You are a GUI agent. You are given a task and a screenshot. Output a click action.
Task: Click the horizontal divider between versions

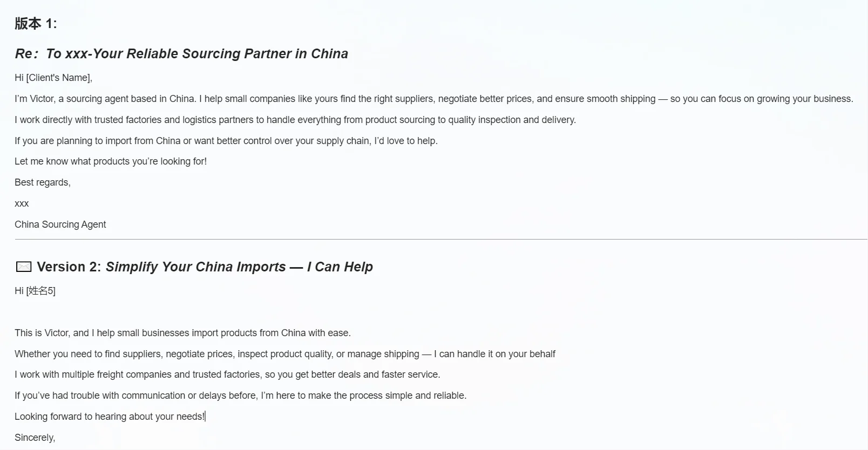(x=440, y=239)
